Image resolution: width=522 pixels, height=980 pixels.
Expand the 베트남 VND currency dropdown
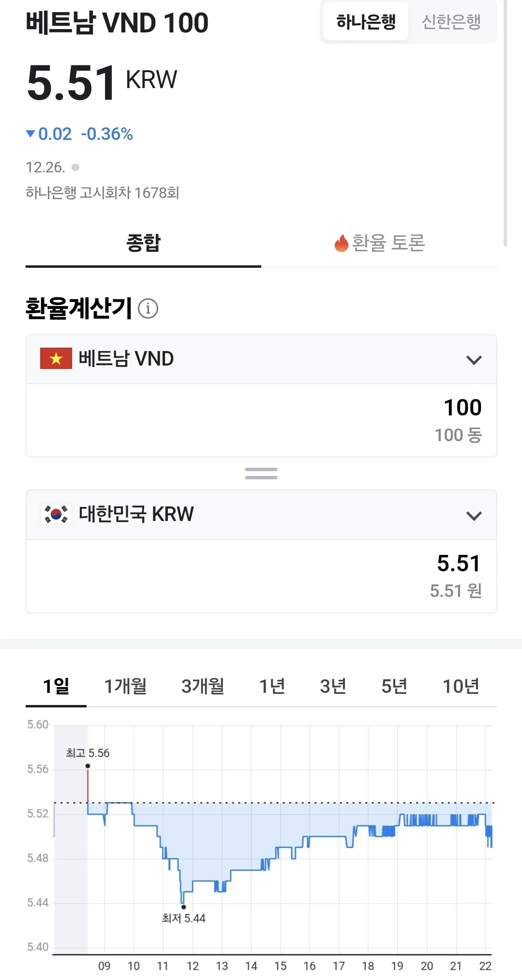(261, 359)
